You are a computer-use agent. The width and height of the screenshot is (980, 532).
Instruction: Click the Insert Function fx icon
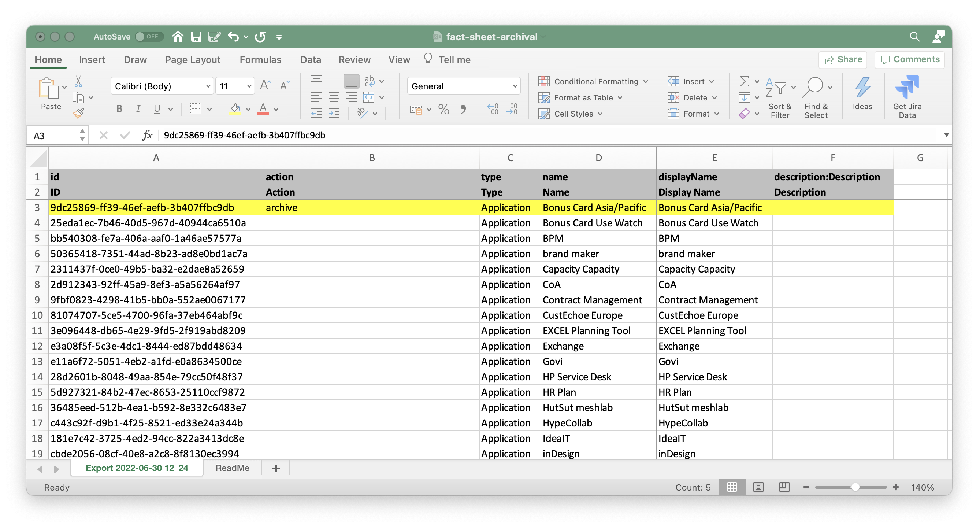click(x=147, y=135)
